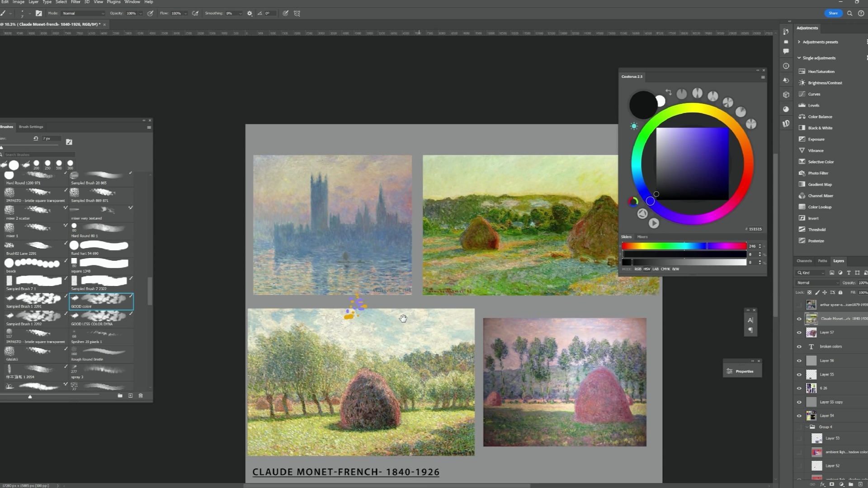Open the brush Mode Normal dropdown
Viewport: 868px width, 488px height.
pyautogui.click(x=83, y=14)
